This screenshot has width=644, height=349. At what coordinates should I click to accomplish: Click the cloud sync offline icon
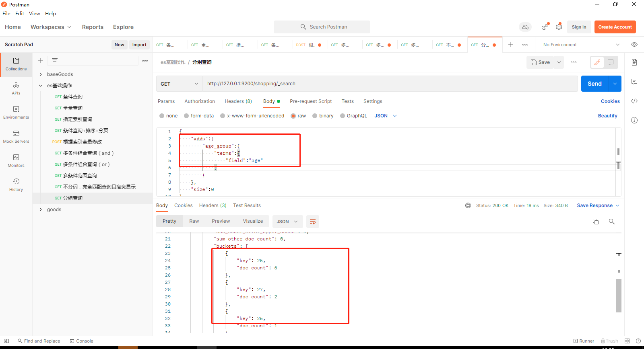(x=525, y=27)
